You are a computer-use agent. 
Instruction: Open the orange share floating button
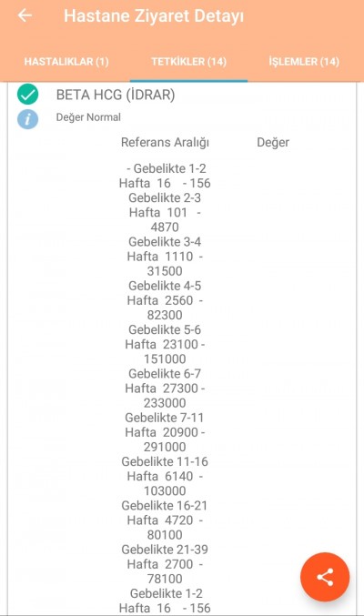[x=325, y=577]
